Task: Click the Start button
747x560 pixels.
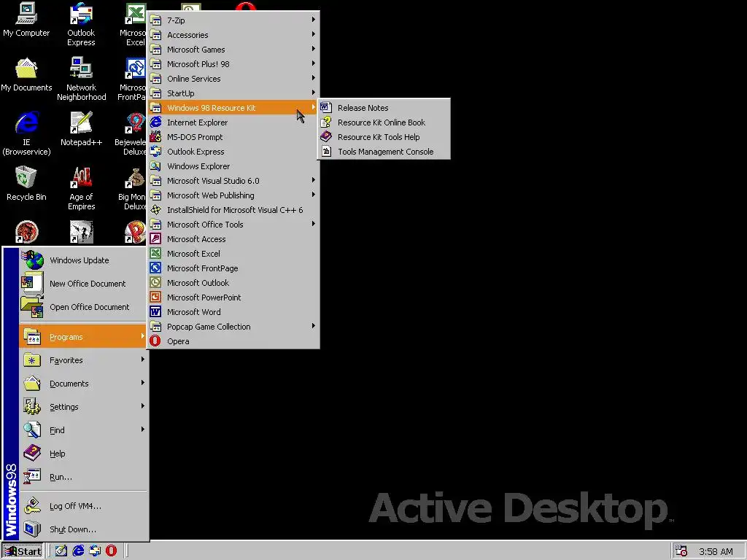Action: coord(23,551)
